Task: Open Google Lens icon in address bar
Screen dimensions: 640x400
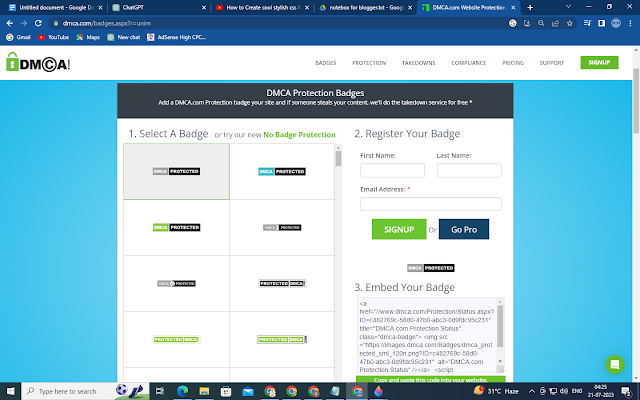Action: pos(513,23)
